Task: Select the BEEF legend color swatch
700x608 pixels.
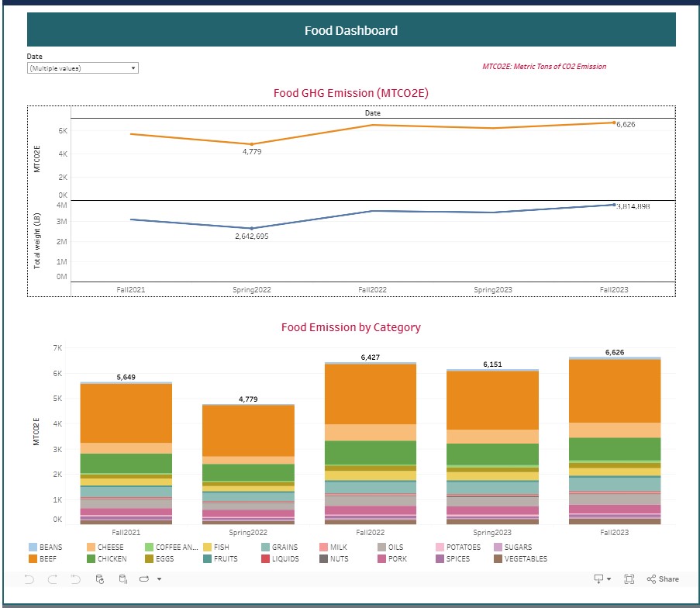Action: click(x=33, y=558)
